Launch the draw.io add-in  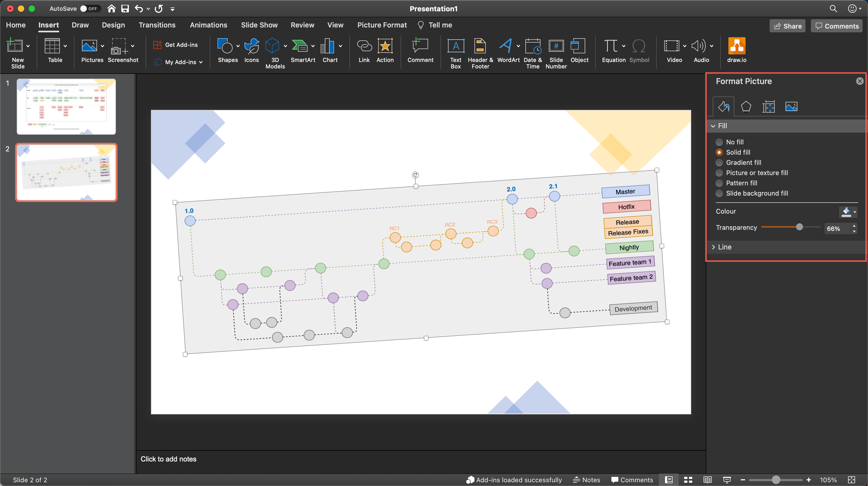[x=736, y=51]
